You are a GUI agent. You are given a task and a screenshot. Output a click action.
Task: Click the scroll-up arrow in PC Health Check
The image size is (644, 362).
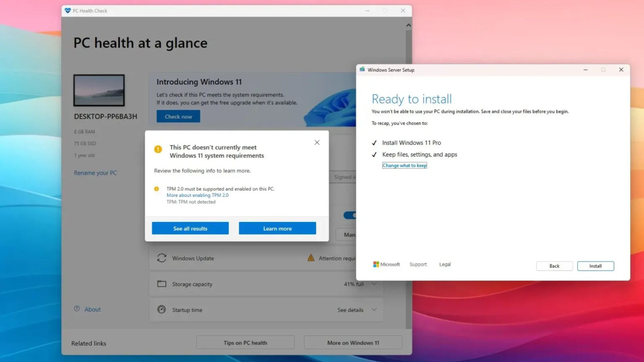(x=409, y=25)
